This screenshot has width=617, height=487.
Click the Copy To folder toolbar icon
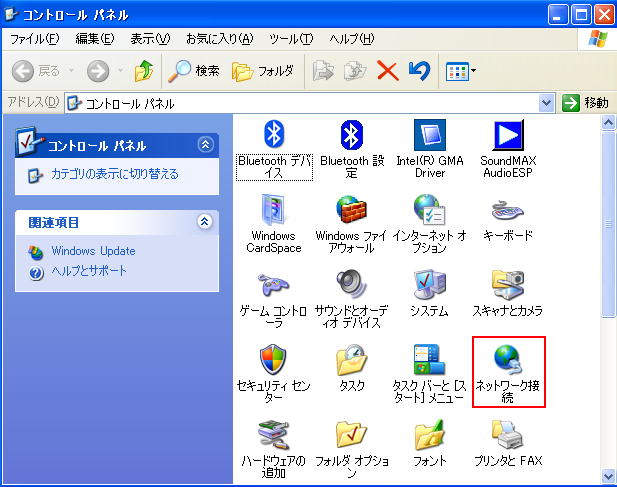click(x=355, y=71)
